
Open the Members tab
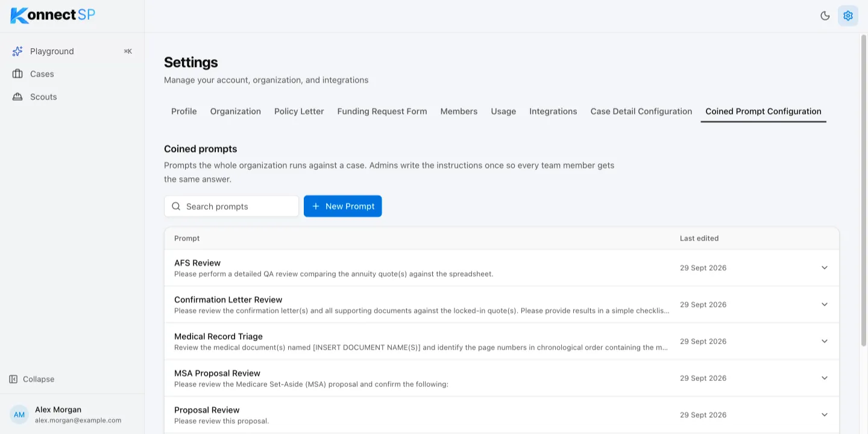(459, 112)
